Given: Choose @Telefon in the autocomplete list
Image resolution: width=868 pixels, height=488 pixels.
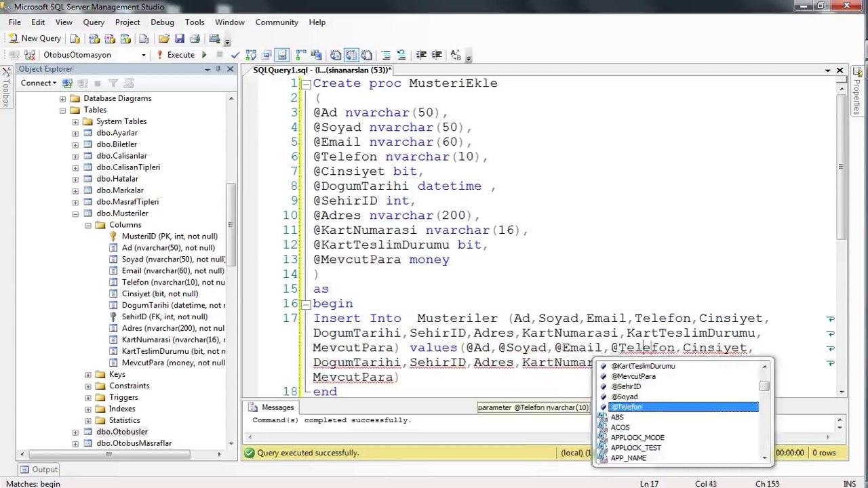Looking at the screenshot, I should pyautogui.click(x=678, y=407).
